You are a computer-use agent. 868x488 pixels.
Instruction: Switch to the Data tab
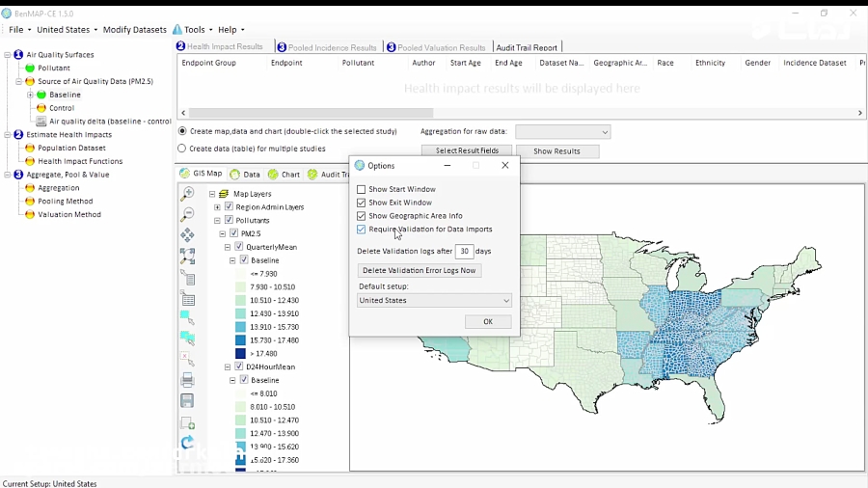tap(245, 175)
